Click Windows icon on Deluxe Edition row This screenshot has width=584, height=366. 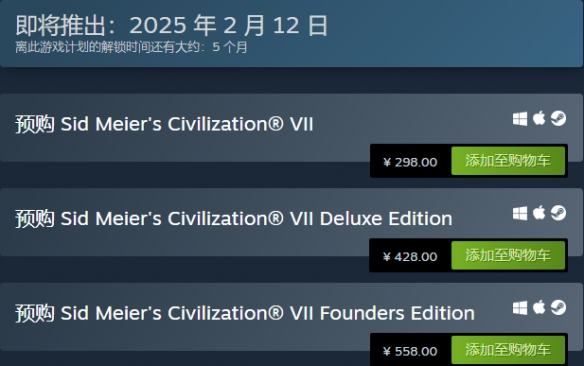[520, 214]
